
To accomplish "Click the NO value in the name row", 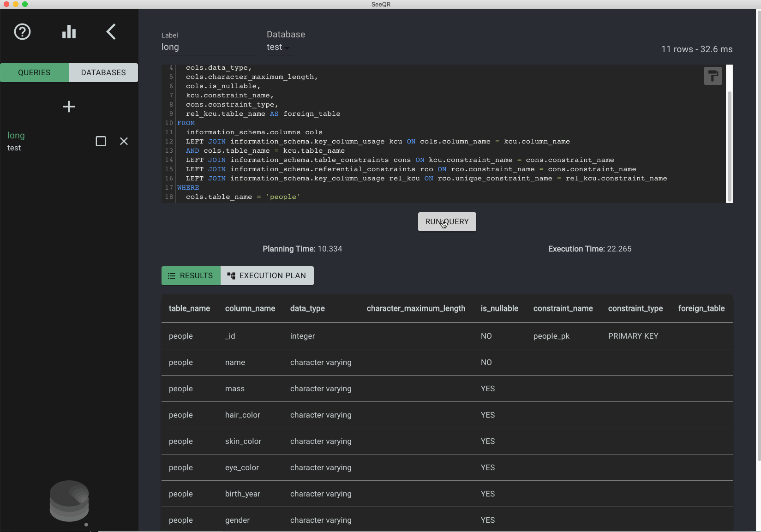I will click(x=486, y=362).
